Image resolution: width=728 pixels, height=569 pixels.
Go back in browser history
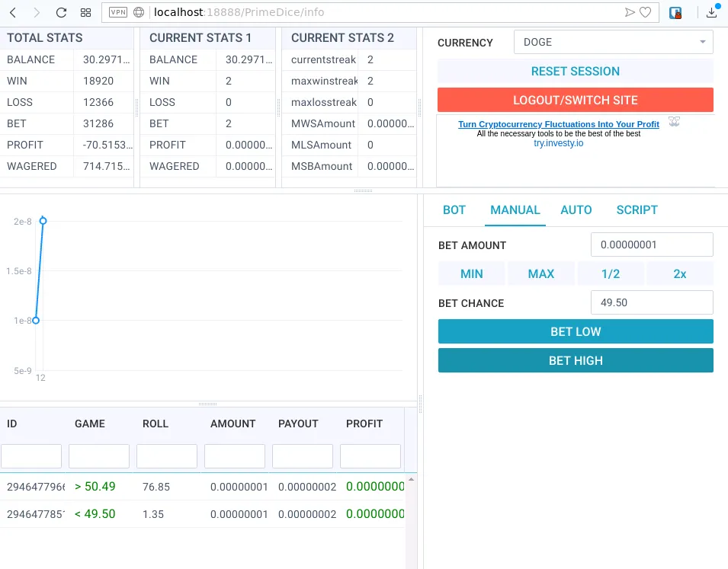[13, 12]
